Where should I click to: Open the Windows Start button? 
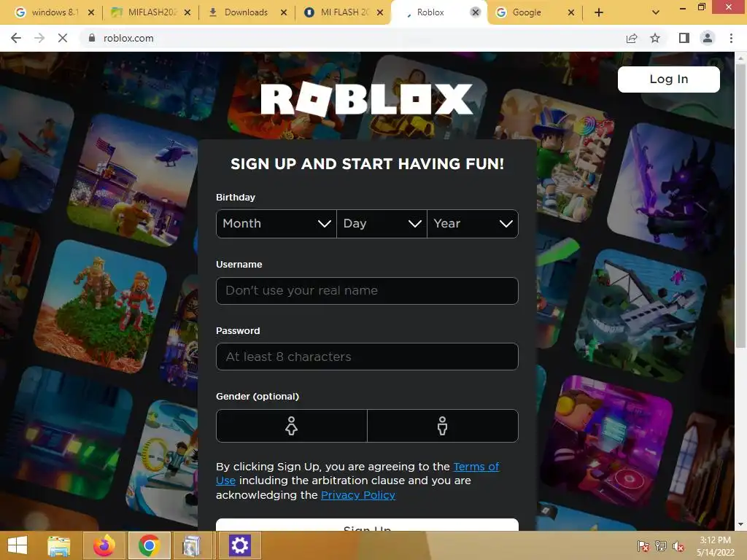[18, 545]
